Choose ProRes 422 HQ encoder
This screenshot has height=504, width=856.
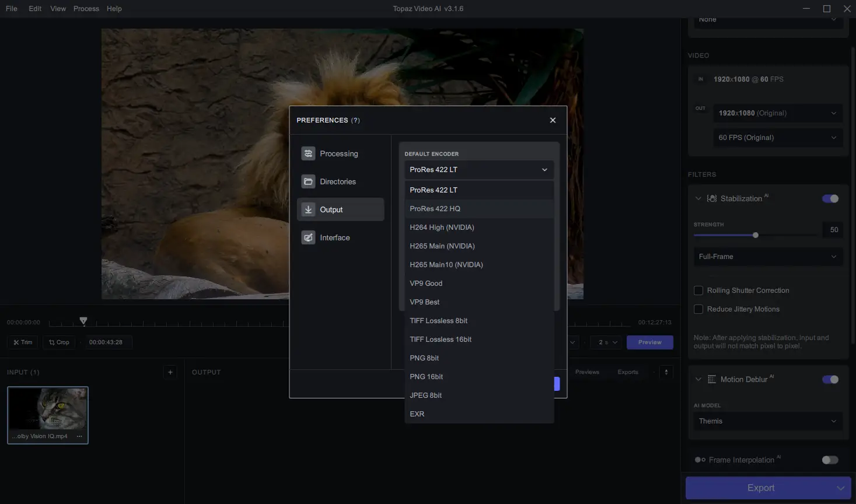[x=479, y=209]
